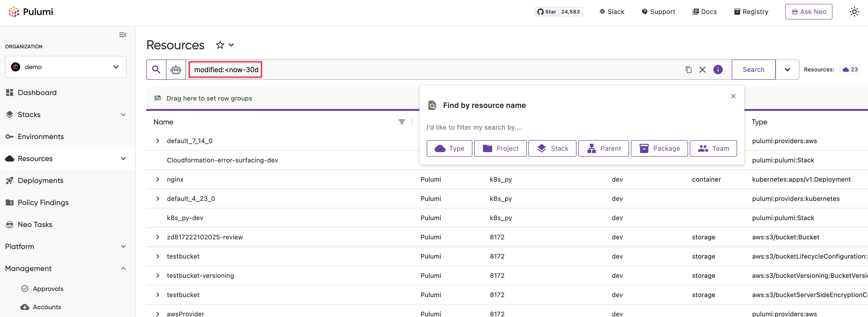Open the Docs link
Screen dimensions: 868x317
tap(704, 12)
